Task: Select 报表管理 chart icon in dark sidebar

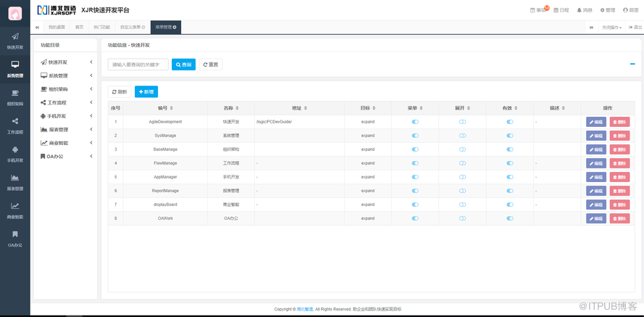Action: (x=14, y=181)
